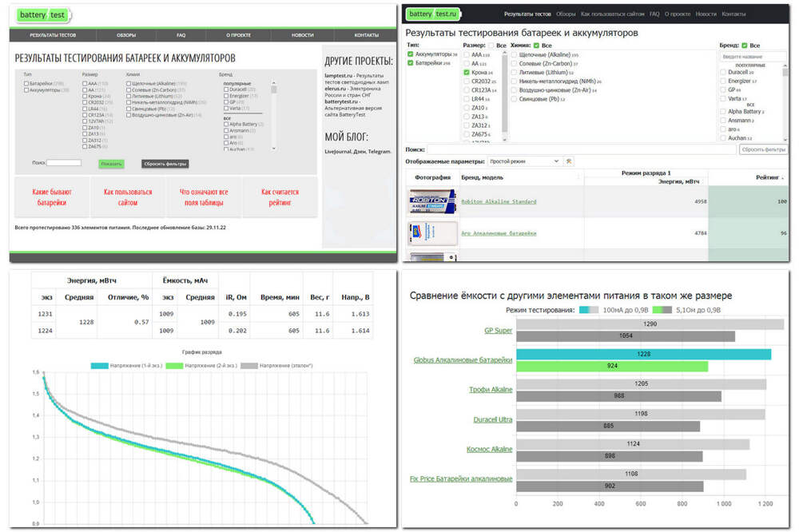Check the 12V7Ah size checkbox
Screen dimensions: 799x532
tap(85, 121)
